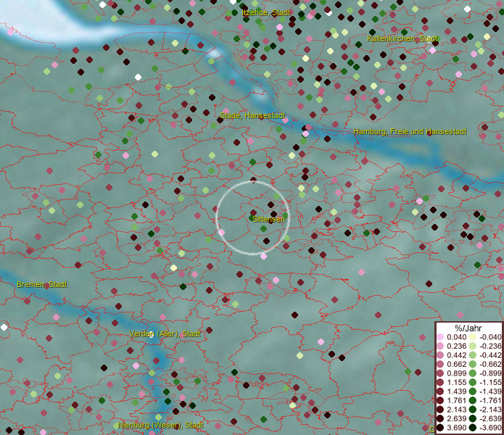Select the Nienburg (Weser), Stadt label
The width and height of the screenshot is (504, 435).
point(160,425)
